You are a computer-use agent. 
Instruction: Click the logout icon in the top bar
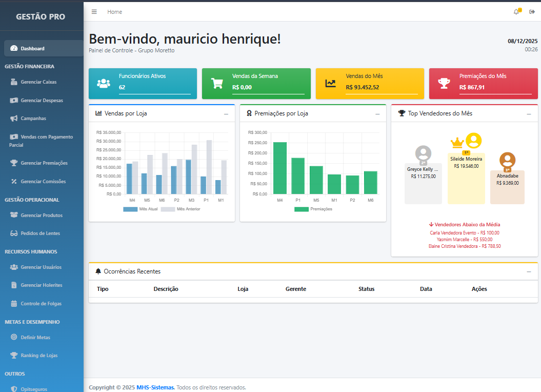[x=532, y=12]
